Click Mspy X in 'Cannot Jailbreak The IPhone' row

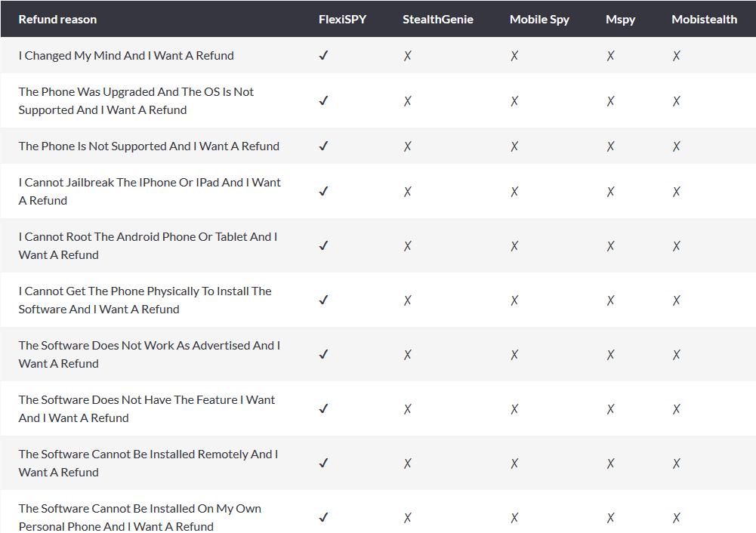click(x=610, y=191)
